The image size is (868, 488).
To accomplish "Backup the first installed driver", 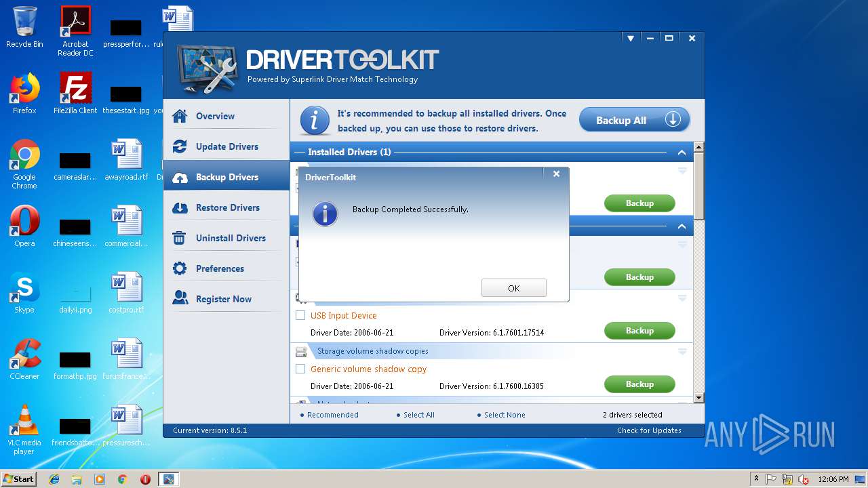I will click(639, 203).
